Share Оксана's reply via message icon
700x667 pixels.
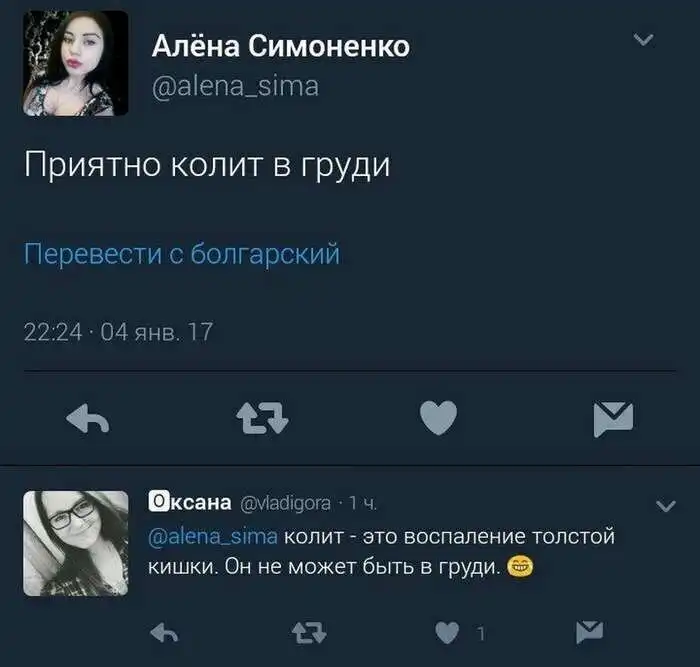590,632
